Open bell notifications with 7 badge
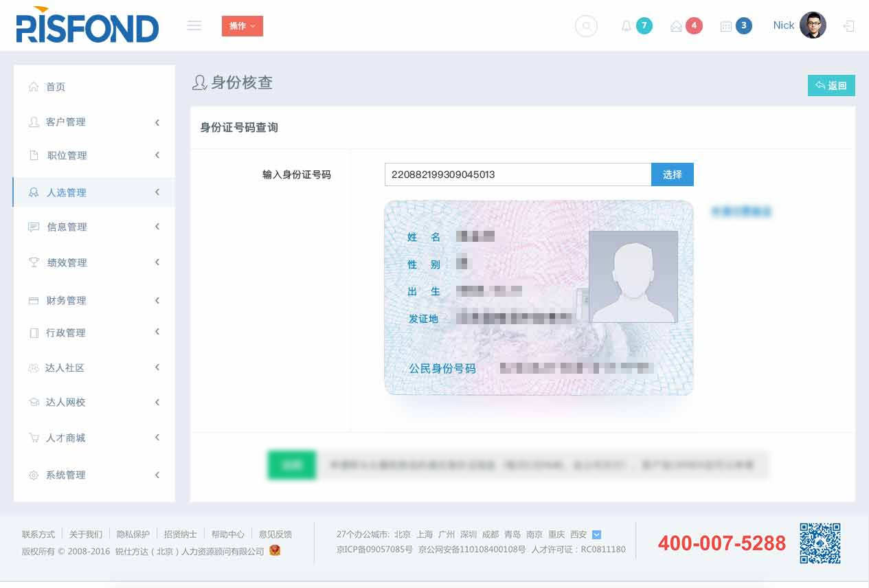The width and height of the screenshot is (869, 588). [627, 26]
